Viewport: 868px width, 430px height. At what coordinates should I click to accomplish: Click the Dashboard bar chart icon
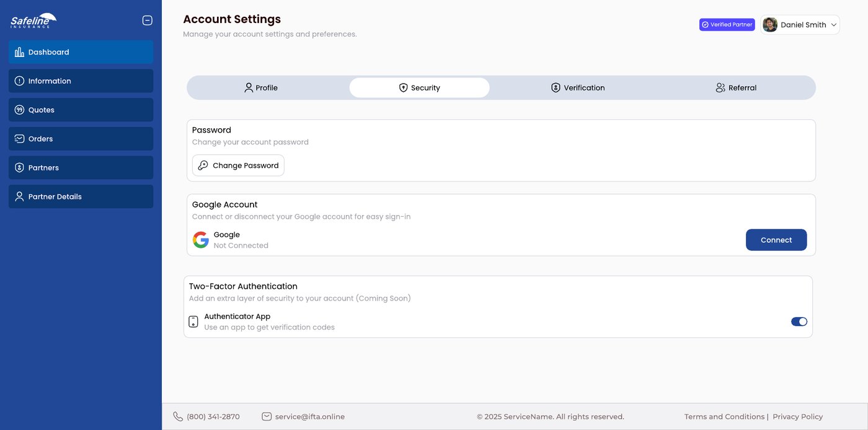19,52
